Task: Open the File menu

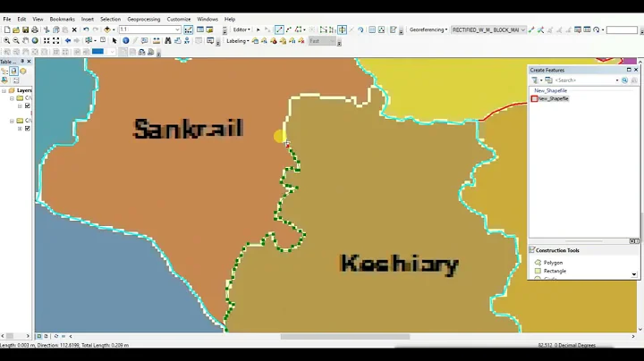Action: 7,20
